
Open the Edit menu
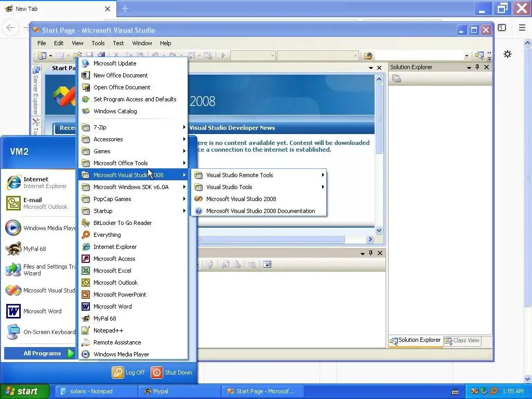[x=59, y=43]
